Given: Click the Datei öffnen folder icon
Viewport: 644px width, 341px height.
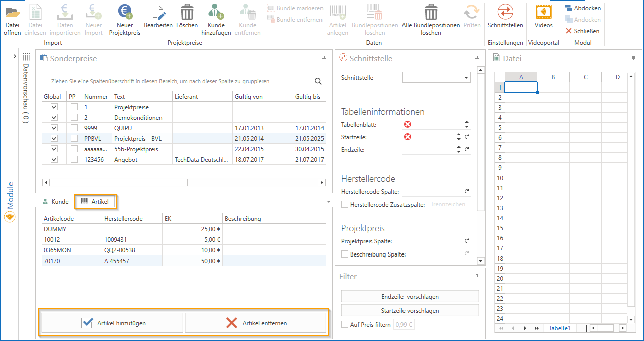Looking at the screenshot, I should (13, 12).
